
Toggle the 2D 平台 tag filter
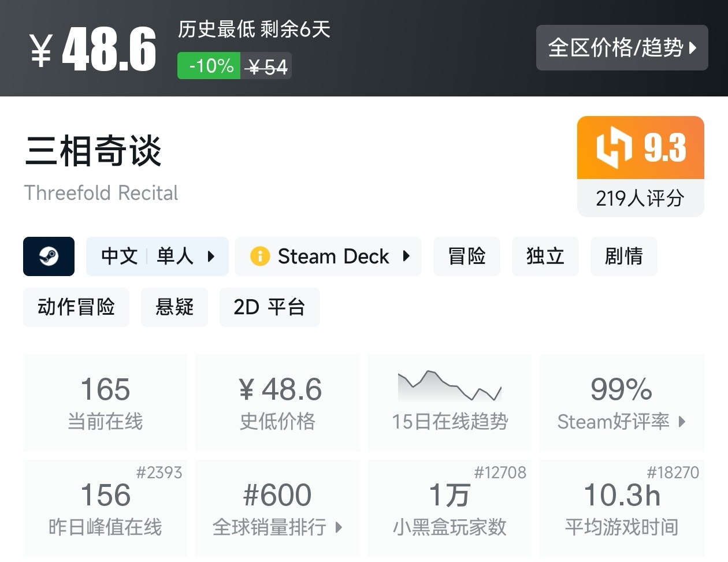[x=270, y=307]
